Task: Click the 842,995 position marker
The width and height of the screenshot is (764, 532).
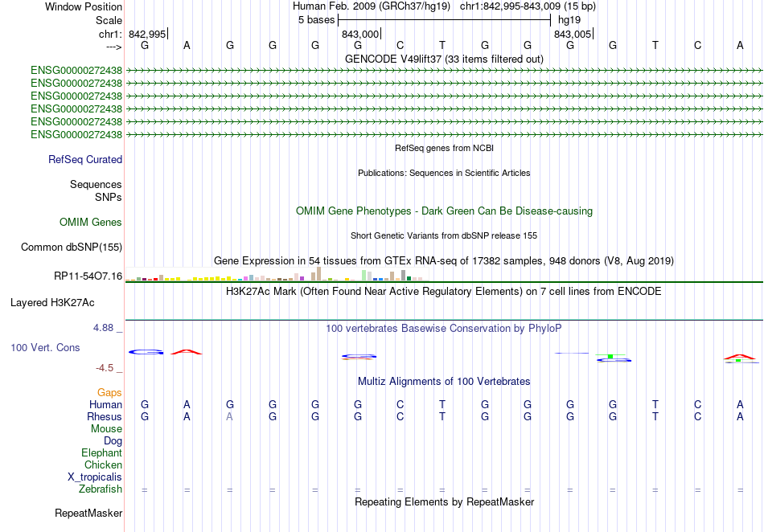Action: coord(148,34)
